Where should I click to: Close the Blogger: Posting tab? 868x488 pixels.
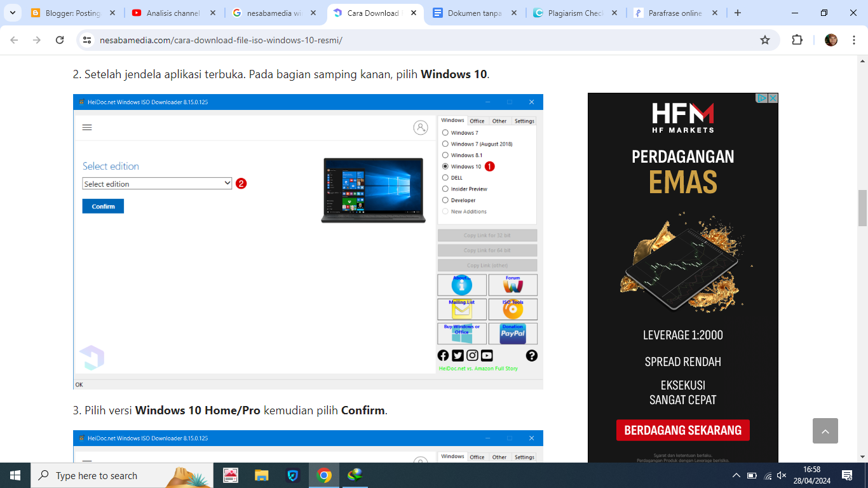pos(112,13)
